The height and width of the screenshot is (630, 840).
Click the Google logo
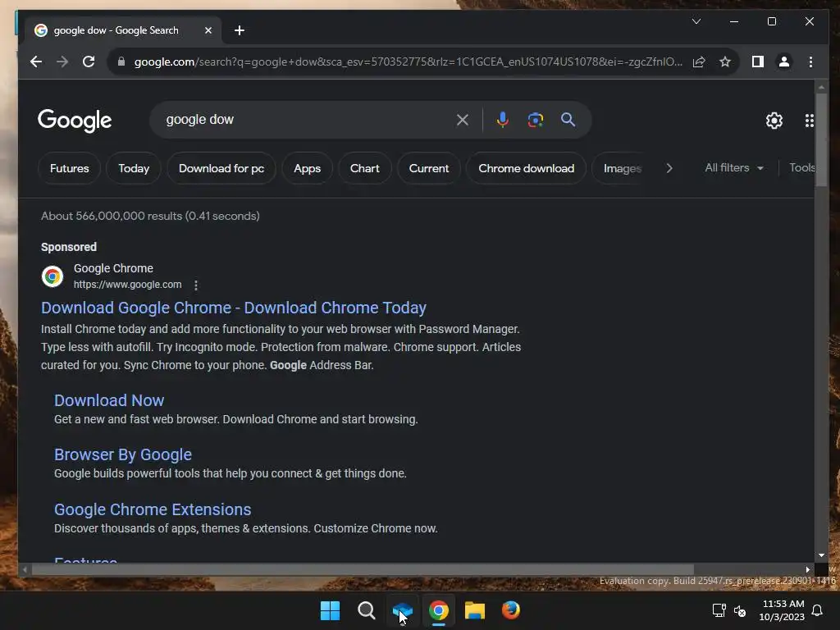[75, 121]
